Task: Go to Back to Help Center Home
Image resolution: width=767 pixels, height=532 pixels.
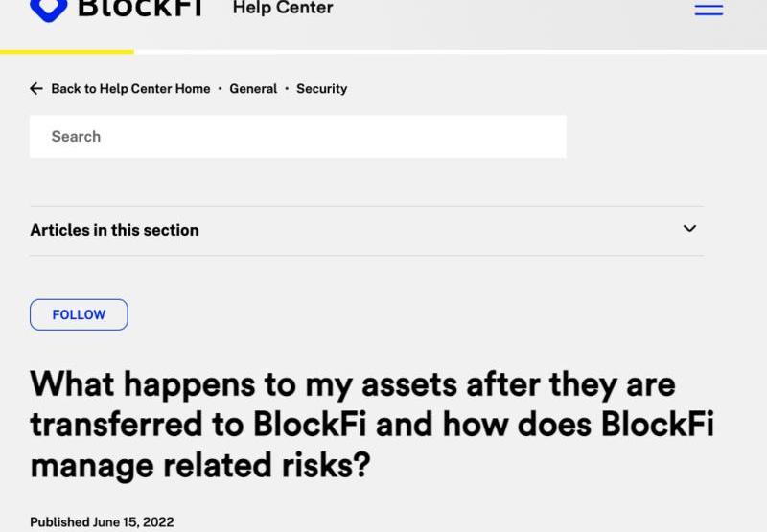Action: tap(130, 88)
